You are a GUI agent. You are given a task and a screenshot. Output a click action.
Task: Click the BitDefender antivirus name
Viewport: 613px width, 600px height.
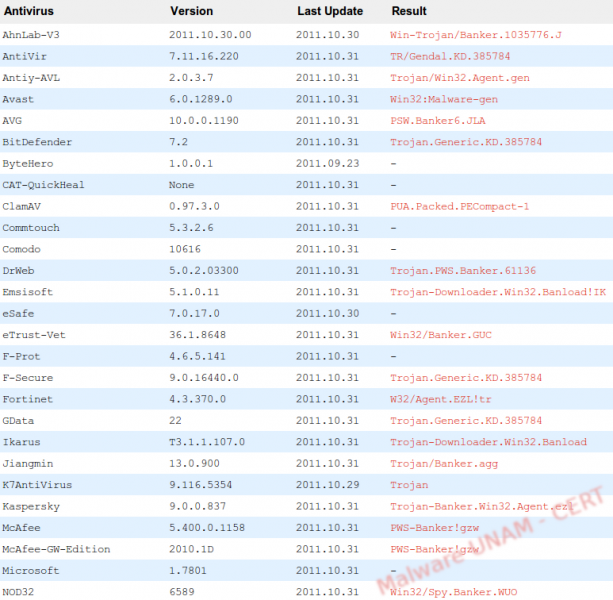37,142
